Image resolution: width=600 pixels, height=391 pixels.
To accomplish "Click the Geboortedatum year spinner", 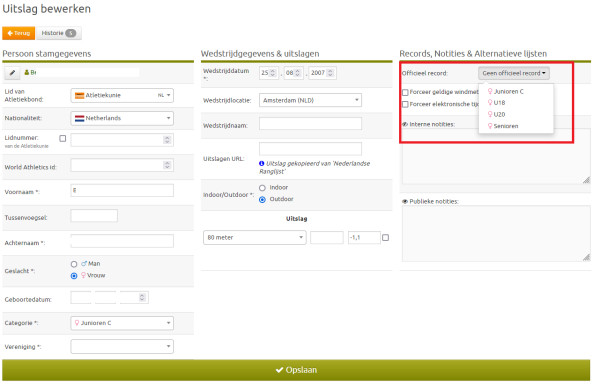I will [x=142, y=298].
